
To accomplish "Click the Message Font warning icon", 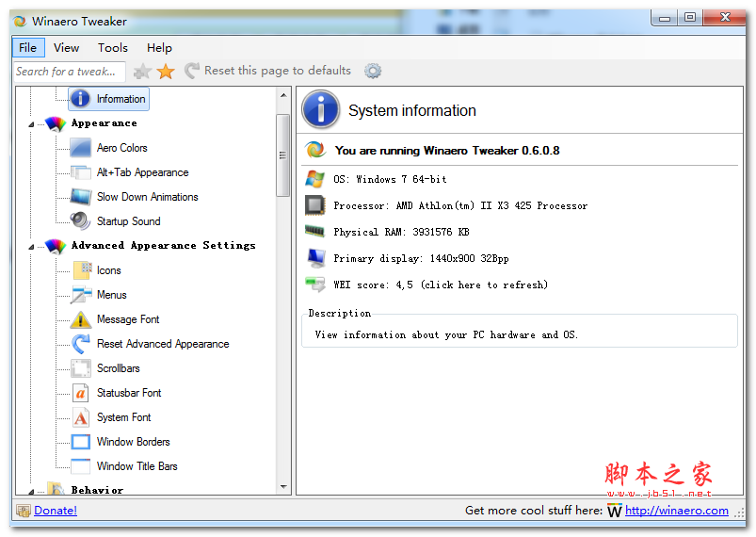I will [81, 319].
